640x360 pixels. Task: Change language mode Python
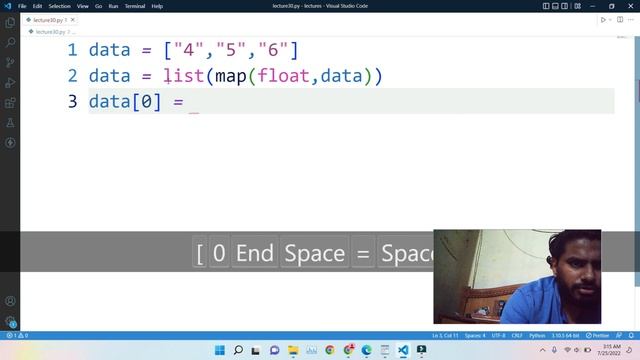[x=537, y=336]
